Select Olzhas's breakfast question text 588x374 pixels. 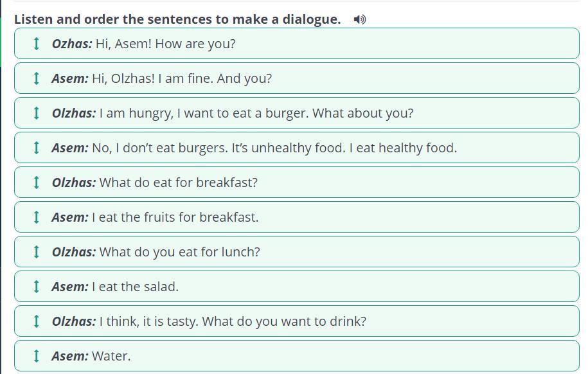[x=178, y=183]
